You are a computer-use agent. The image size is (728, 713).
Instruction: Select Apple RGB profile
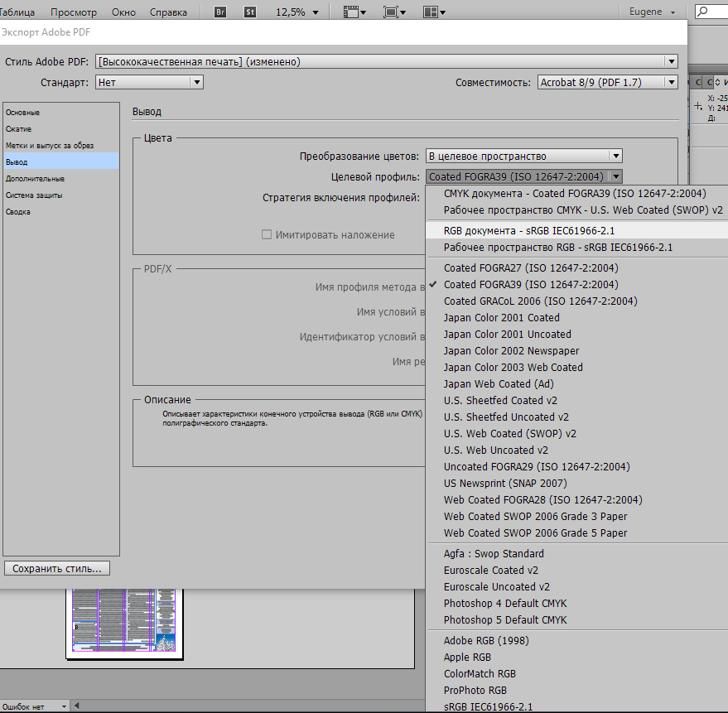[576, 658]
